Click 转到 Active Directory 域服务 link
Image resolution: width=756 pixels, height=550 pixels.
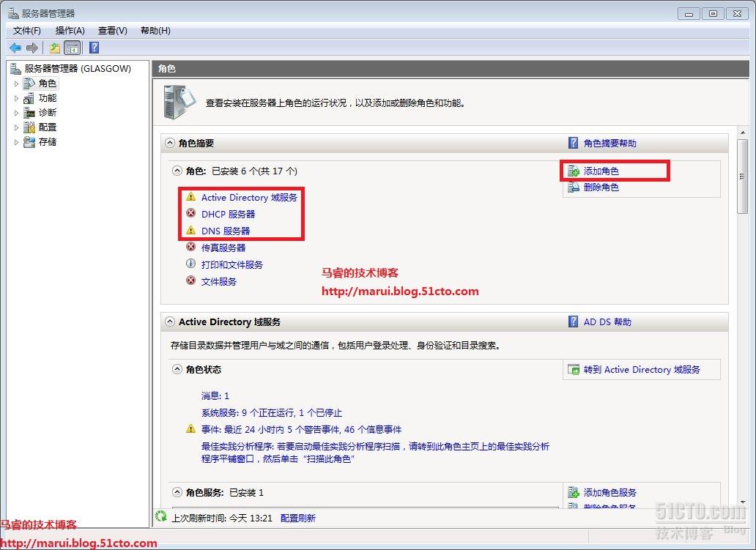[x=642, y=369]
